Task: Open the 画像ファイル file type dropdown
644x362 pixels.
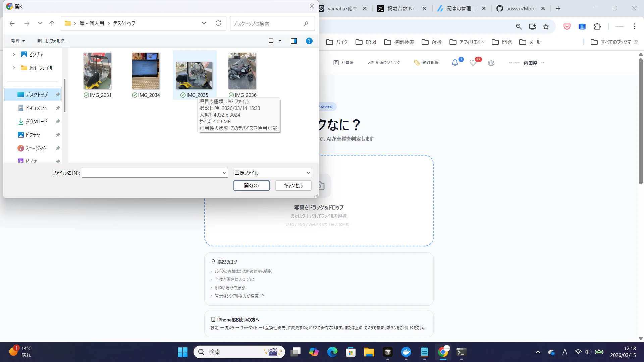Action: pyautogui.click(x=272, y=173)
